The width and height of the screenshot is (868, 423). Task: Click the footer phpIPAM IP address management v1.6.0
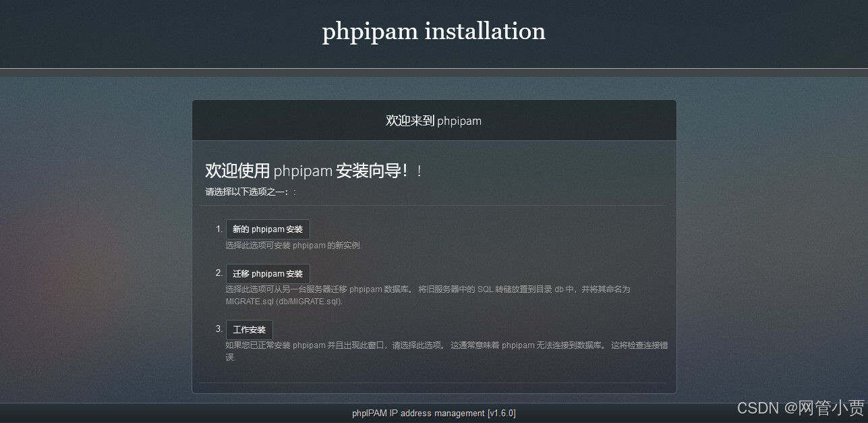(434, 413)
